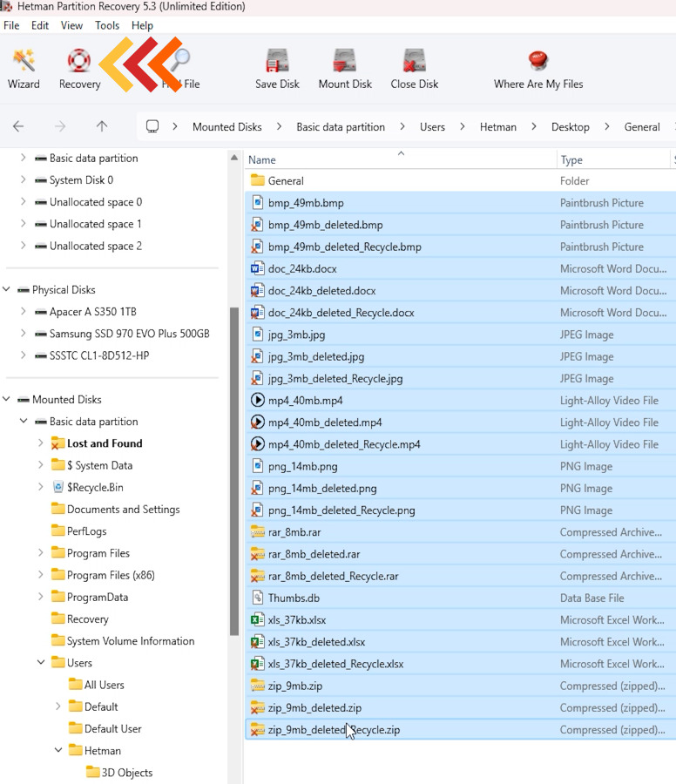Collapse the Physical Disks section
The height and width of the screenshot is (784, 676).
coord(6,289)
